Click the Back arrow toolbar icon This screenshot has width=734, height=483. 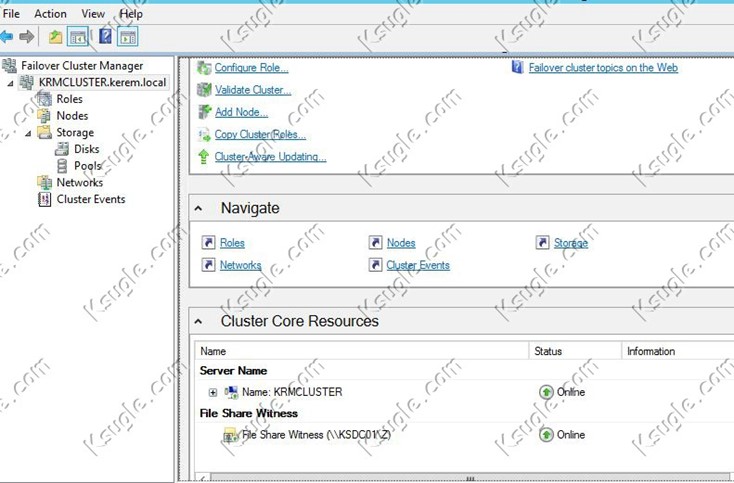pyautogui.click(x=6, y=37)
